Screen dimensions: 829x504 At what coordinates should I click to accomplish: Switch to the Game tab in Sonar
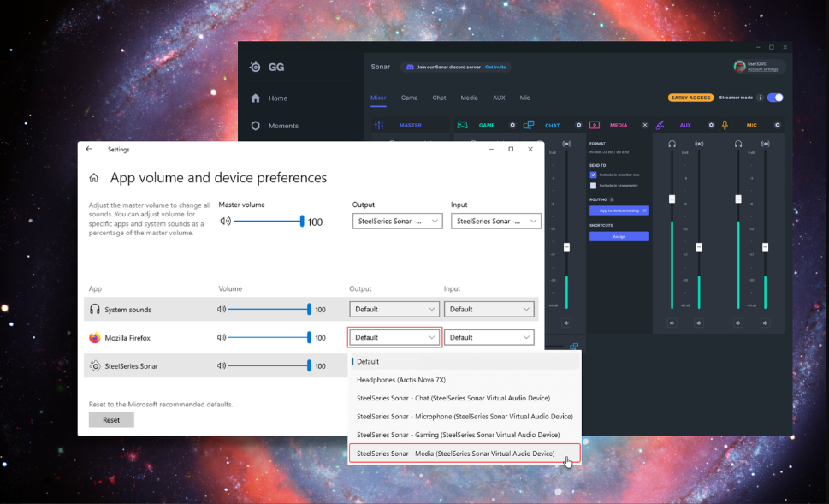pos(409,98)
